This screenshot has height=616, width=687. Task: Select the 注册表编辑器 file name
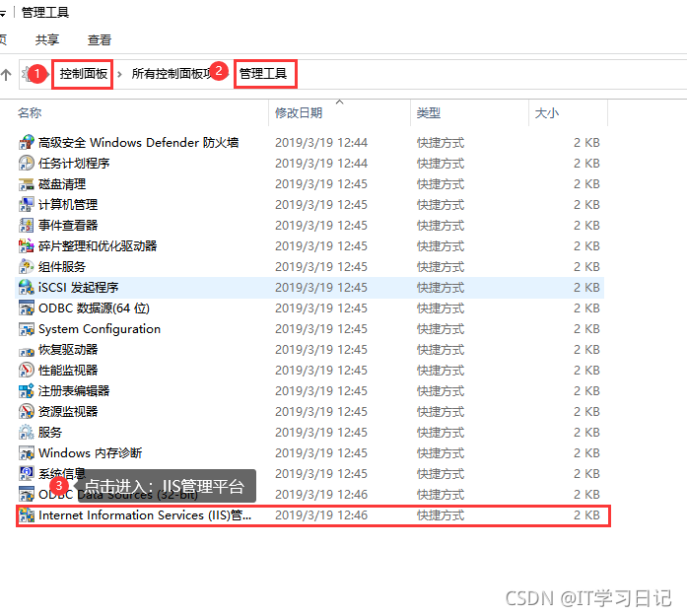click(74, 391)
